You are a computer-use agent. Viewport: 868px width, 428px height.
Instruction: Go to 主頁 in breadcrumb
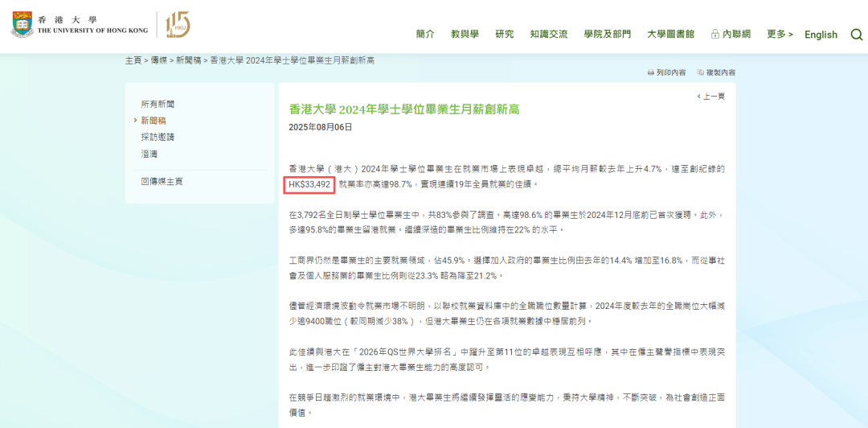(x=133, y=60)
